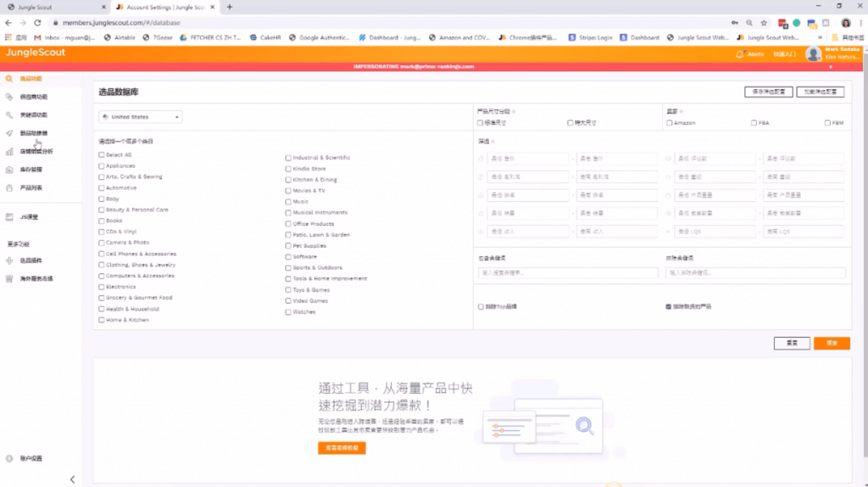Enable the Amazon seller checkbox
868x487 pixels.
click(x=670, y=123)
